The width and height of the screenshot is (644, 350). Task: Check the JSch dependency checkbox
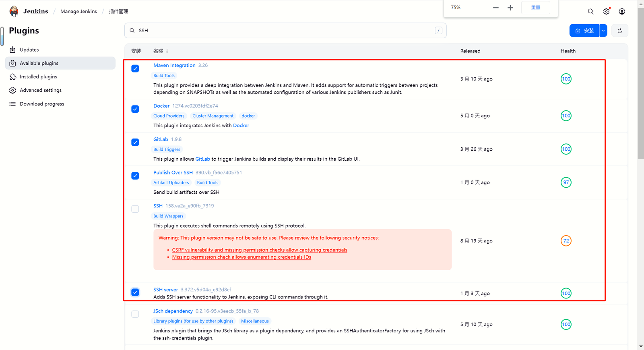click(x=135, y=314)
